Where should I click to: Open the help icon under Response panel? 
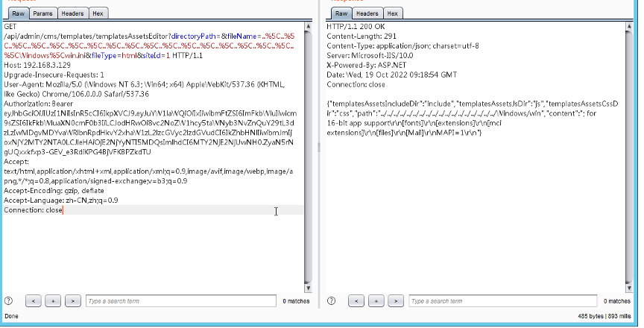[x=332, y=301]
